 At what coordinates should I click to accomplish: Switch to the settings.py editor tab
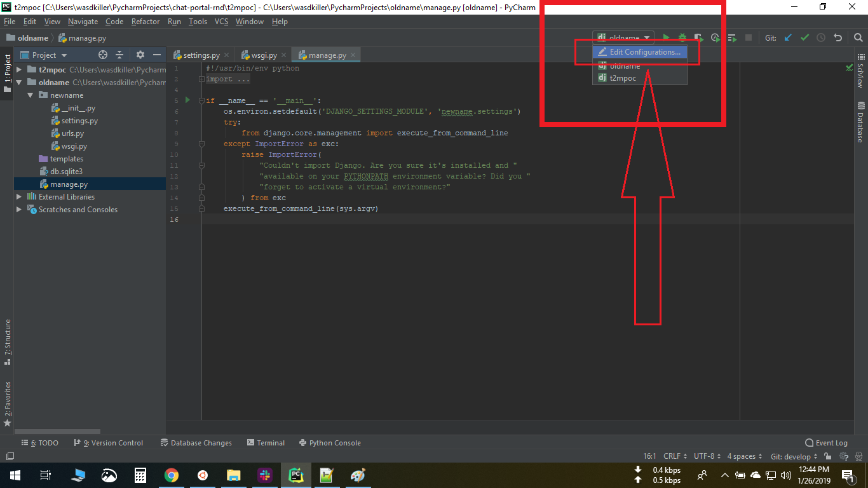pos(201,55)
